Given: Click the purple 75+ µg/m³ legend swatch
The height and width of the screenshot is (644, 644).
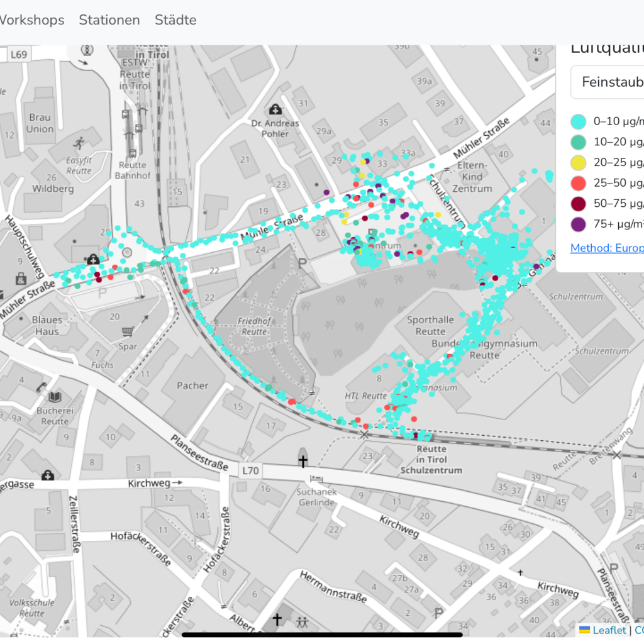Looking at the screenshot, I should click(x=579, y=223).
